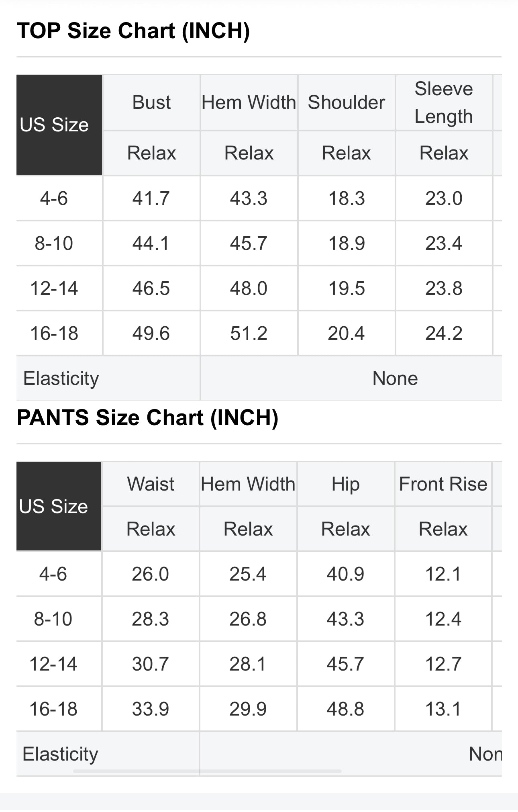Viewport: 518px width, 812px height.
Task: Select the 24.2 sleeve length cell
Action: (x=444, y=333)
